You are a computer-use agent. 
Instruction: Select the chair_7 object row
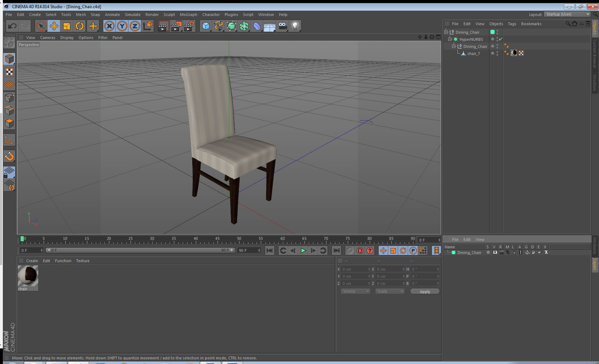[473, 54]
